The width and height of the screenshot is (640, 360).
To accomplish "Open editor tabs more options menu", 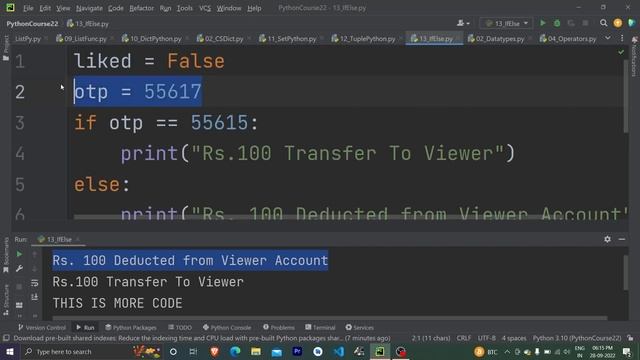I will 622,38.
